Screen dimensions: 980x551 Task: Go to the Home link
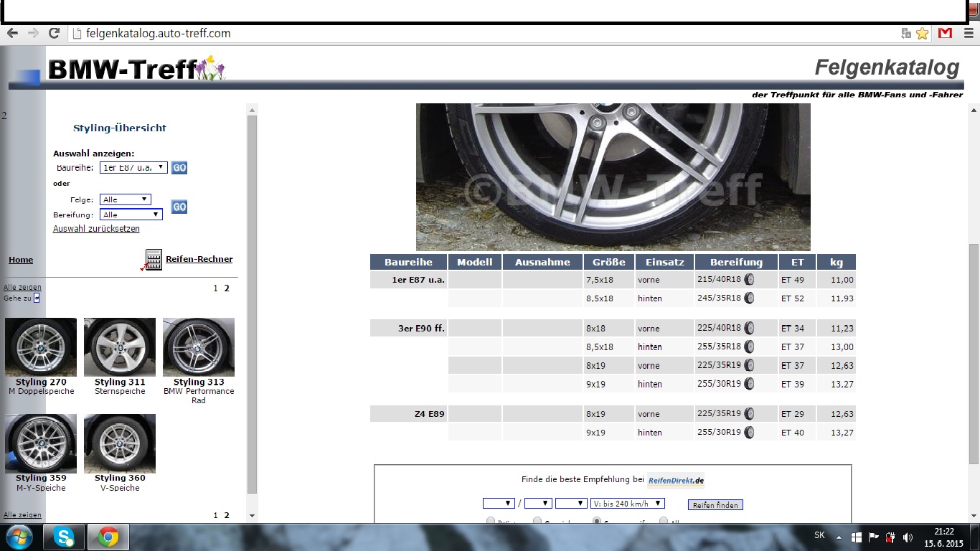coord(21,260)
